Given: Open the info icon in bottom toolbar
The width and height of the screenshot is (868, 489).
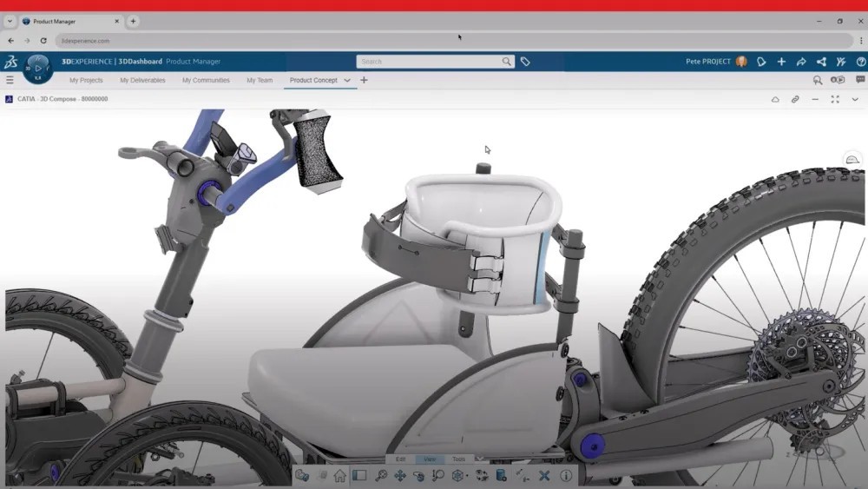Looking at the screenshot, I should [566, 476].
